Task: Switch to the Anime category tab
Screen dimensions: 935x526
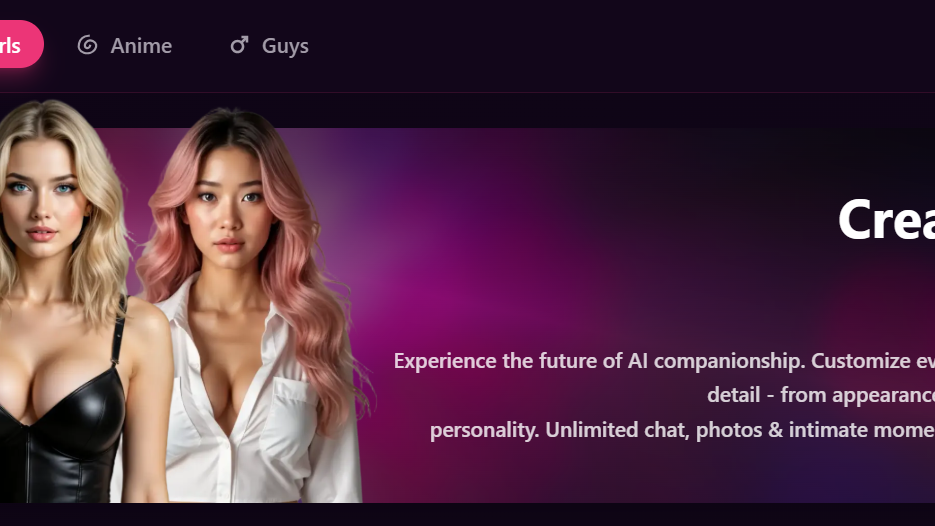Action: click(x=125, y=45)
